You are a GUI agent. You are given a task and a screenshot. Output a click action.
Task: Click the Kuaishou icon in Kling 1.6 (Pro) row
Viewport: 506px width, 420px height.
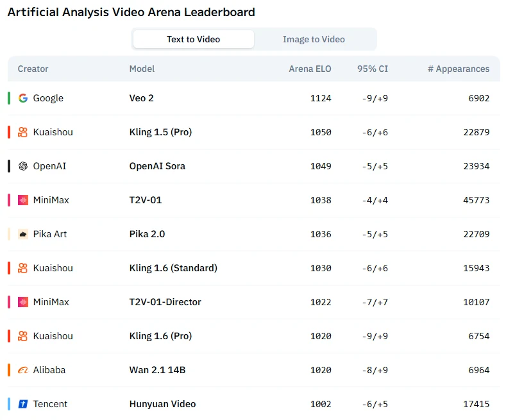tap(23, 336)
